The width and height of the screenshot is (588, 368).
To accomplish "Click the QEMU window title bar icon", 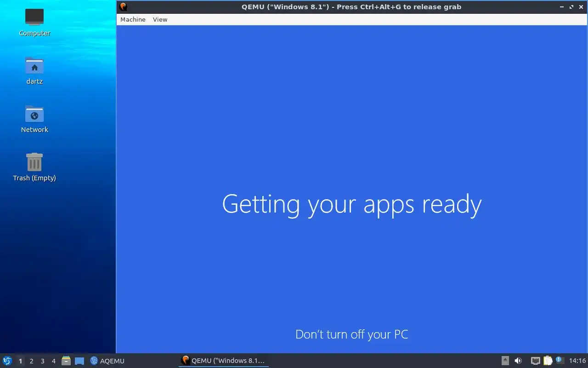I will click(123, 7).
